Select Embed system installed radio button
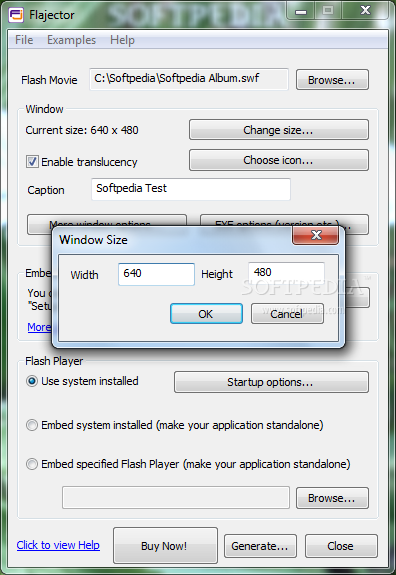 [32, 425]
